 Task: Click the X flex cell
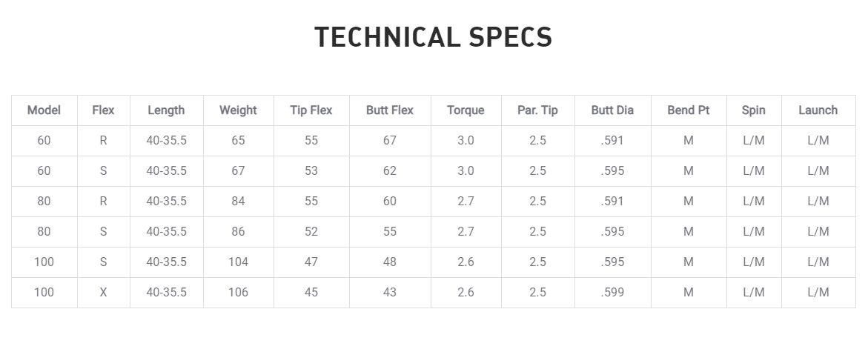[x=103, y=292]
